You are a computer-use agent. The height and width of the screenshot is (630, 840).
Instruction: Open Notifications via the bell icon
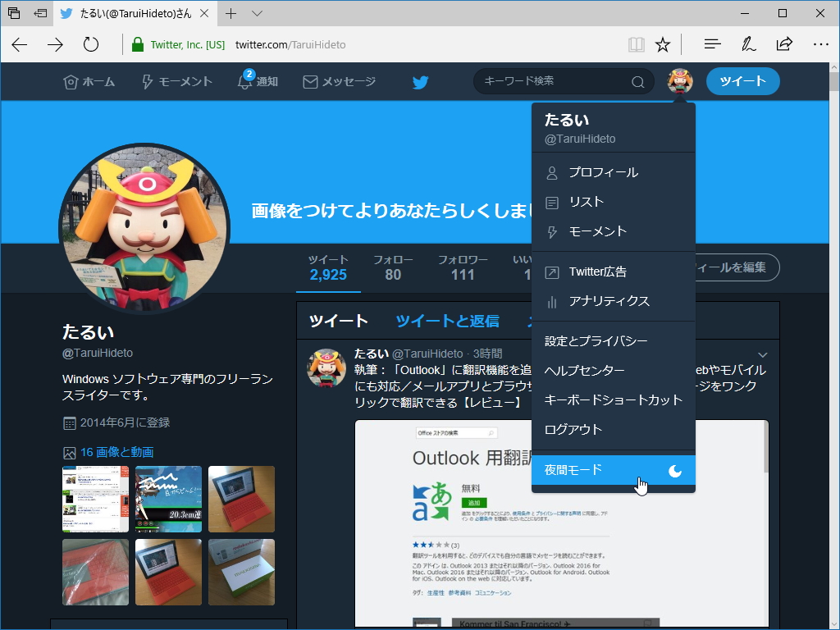tap(243, 81)
